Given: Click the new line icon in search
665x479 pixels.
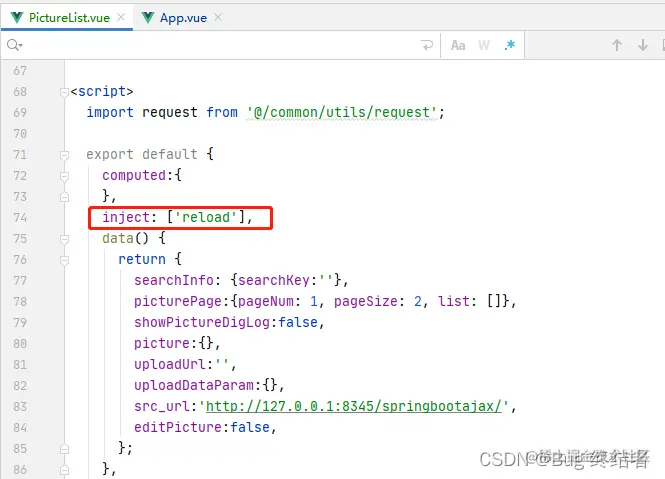Looking at the screenshot, I should point(427,45).
